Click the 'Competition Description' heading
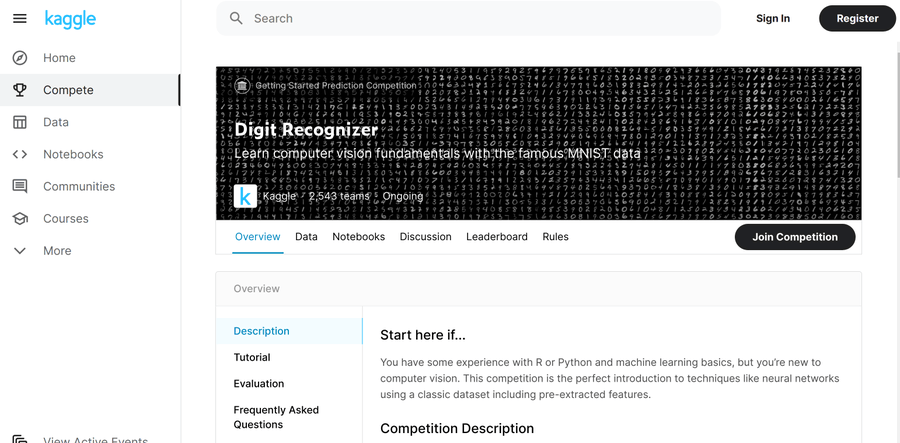This screenshot has height=443, width=900. pyautogui.click(x=457, y=429)
